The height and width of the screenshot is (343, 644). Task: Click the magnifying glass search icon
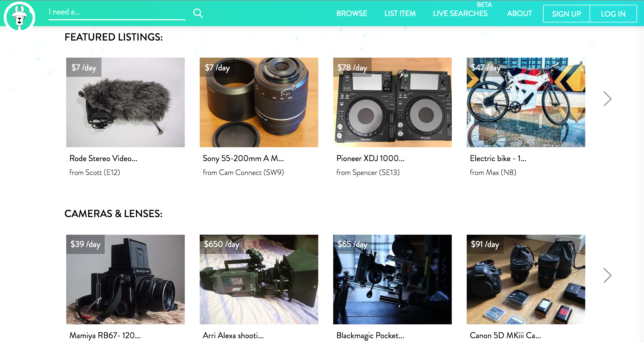pyautogui.click(x=198, y=13)
